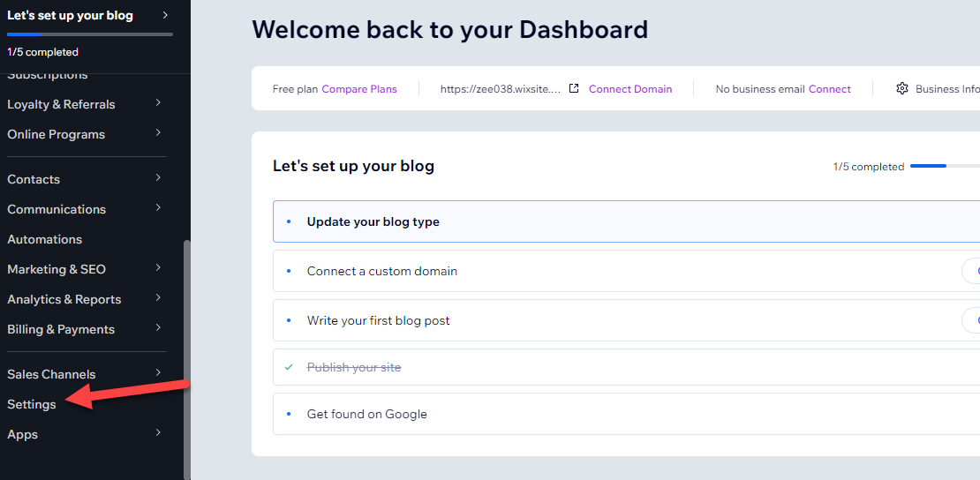This screenshot has width=980, height=480.
Task: Click Connect next to No business email
Action: coord(829,89)
